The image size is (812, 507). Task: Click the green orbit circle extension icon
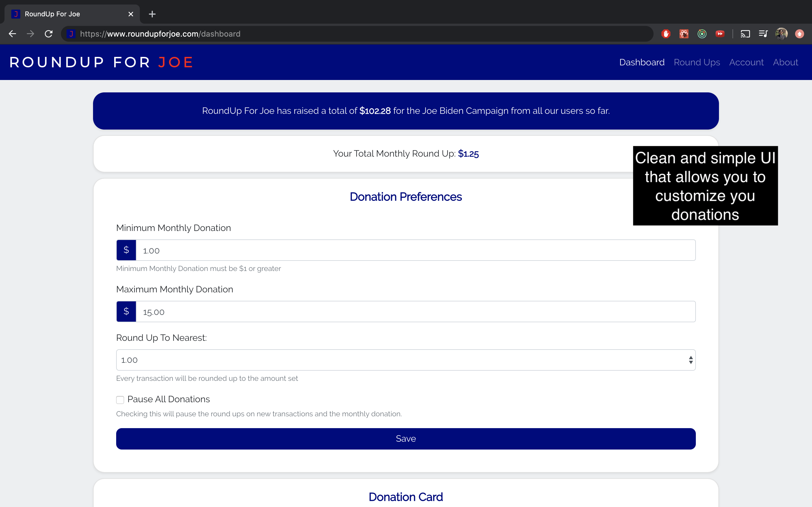coord(702,34)
